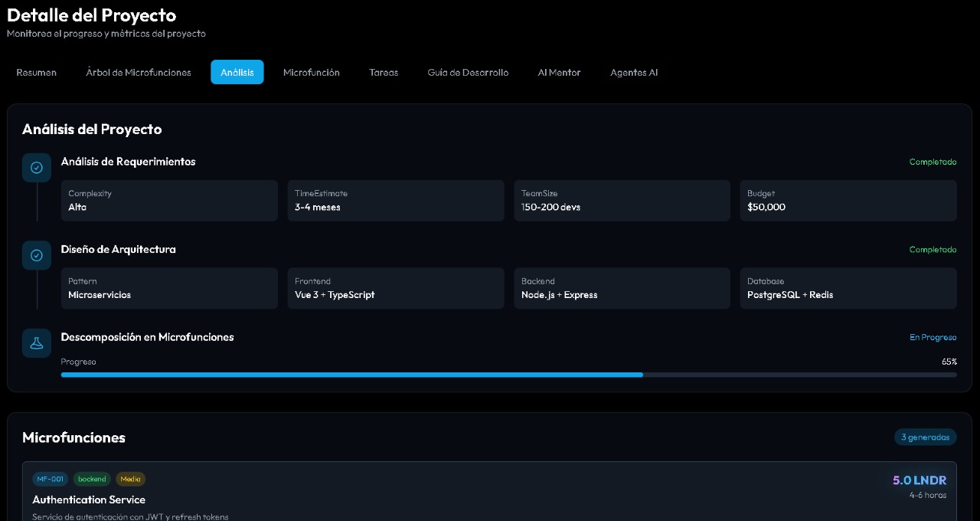Click the MF-001 tag

point(50,479)
